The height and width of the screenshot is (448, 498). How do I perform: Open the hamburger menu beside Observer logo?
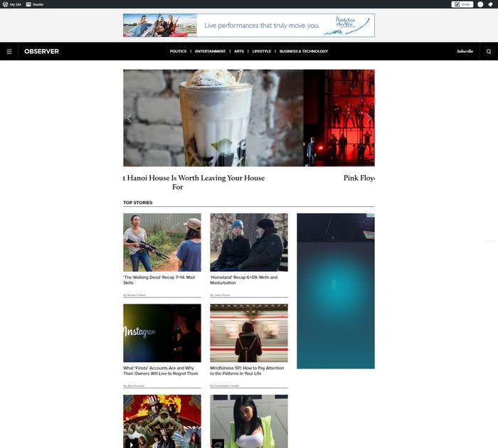click(x=9, y=51)
